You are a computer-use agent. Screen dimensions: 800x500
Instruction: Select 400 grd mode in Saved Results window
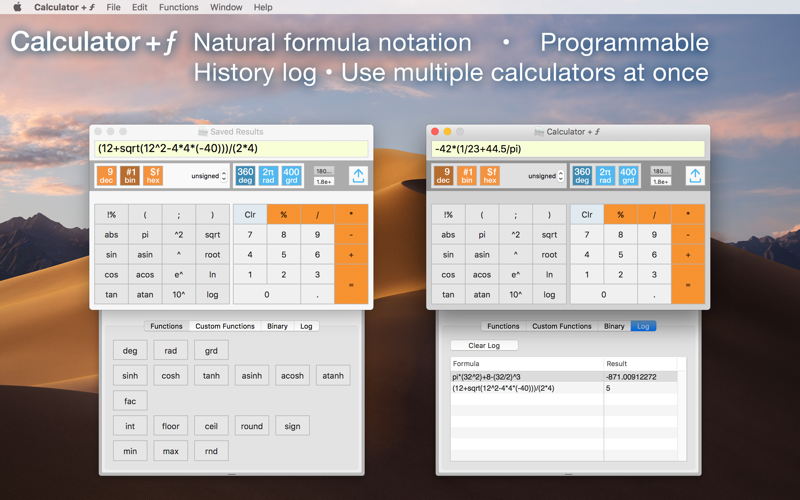[291, 176]
